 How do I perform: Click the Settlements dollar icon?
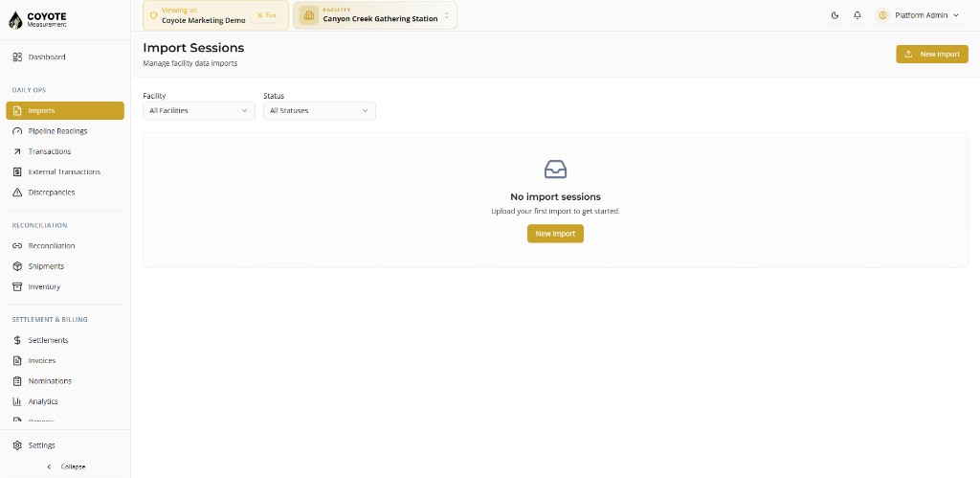17,340
